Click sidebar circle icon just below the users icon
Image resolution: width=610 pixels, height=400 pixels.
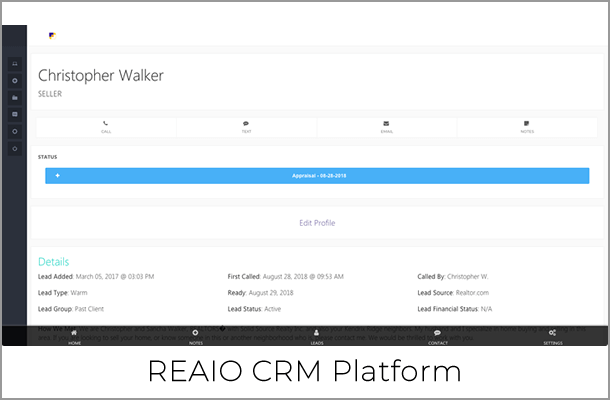coord(15,81)
